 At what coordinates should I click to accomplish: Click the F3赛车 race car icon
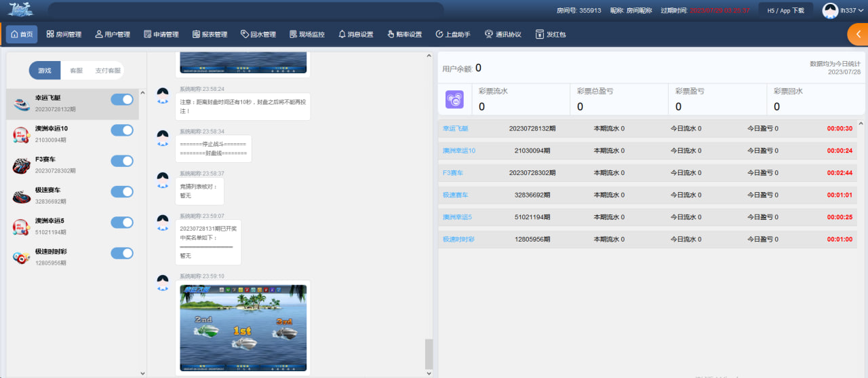coord(21,165)
